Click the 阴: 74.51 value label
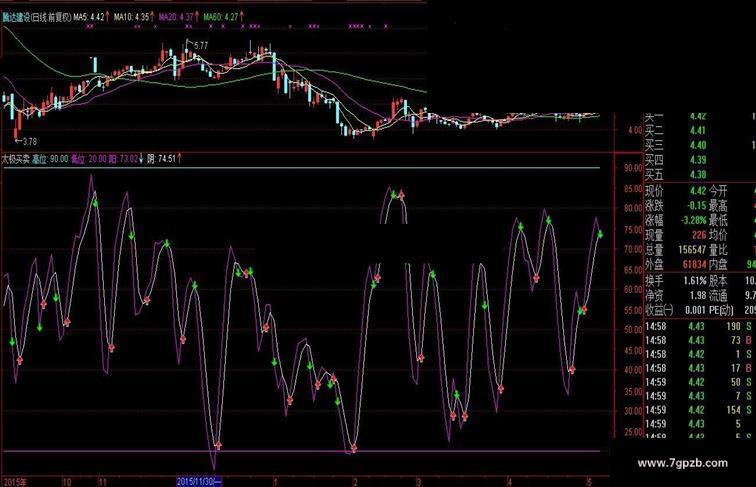Viewport: 756px width, 487px height. point(162,159)
